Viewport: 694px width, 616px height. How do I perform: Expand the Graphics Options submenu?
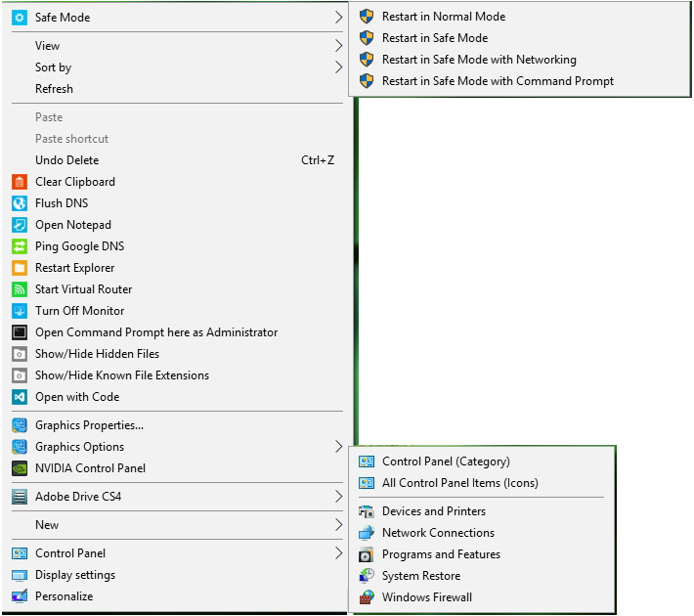(79, 447)
